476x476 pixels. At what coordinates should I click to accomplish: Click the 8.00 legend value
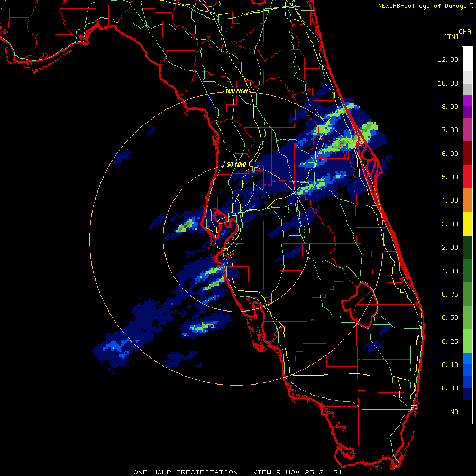click(x=450, y=106)
